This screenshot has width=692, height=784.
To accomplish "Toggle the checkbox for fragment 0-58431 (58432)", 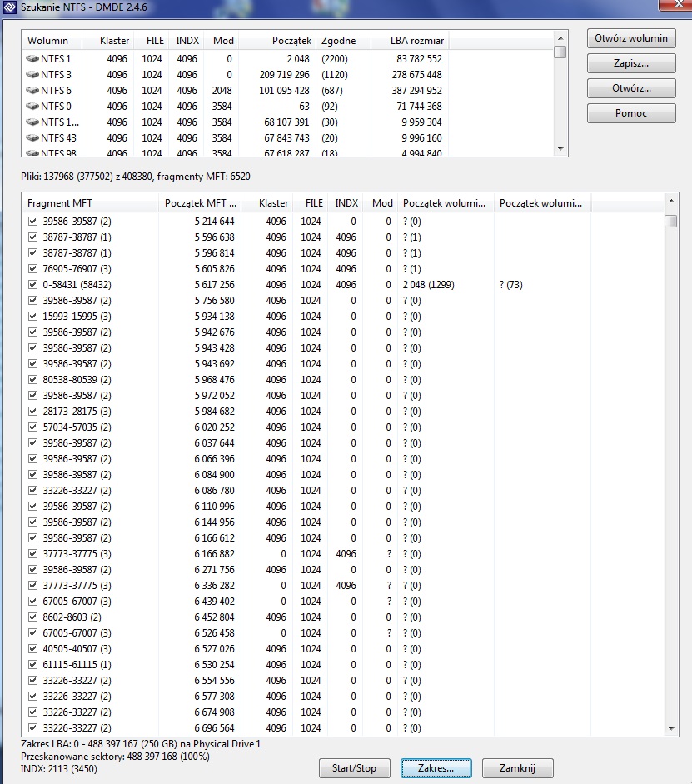I will tap(33, 284).
